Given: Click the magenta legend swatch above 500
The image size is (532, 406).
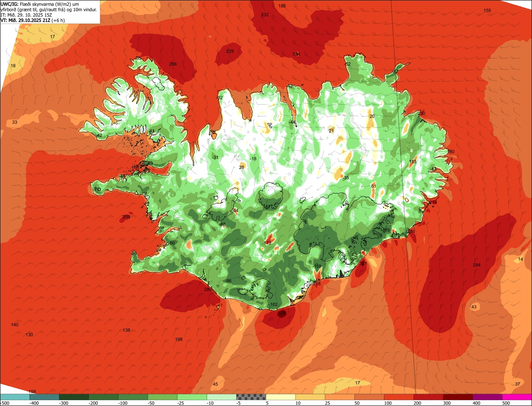Looking at the screenshot, I should coord(517,397).
